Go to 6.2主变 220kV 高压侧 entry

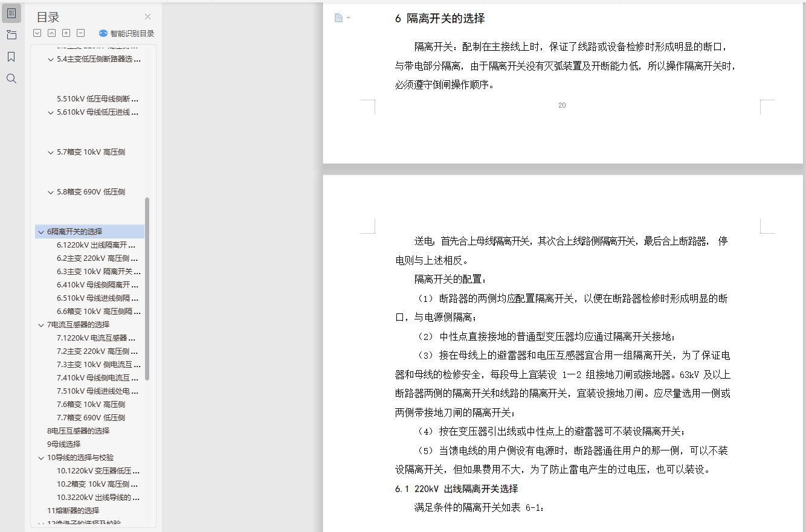coord(98,258)
